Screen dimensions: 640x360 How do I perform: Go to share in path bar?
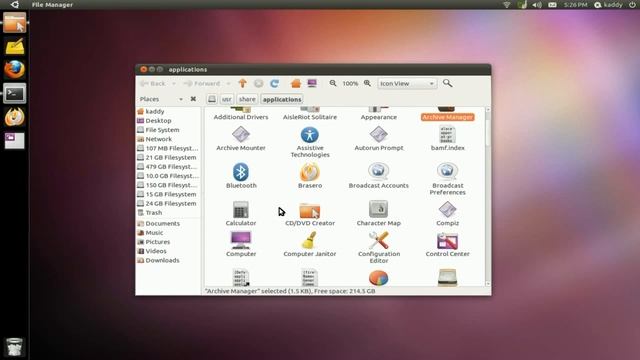click(247, 99)
